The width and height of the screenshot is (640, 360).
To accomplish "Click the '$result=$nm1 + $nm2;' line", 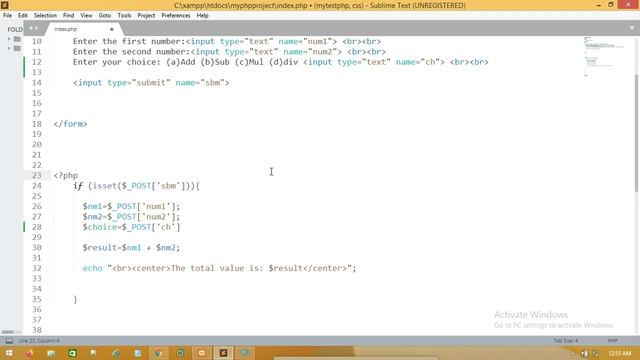I will click(131, 248).
